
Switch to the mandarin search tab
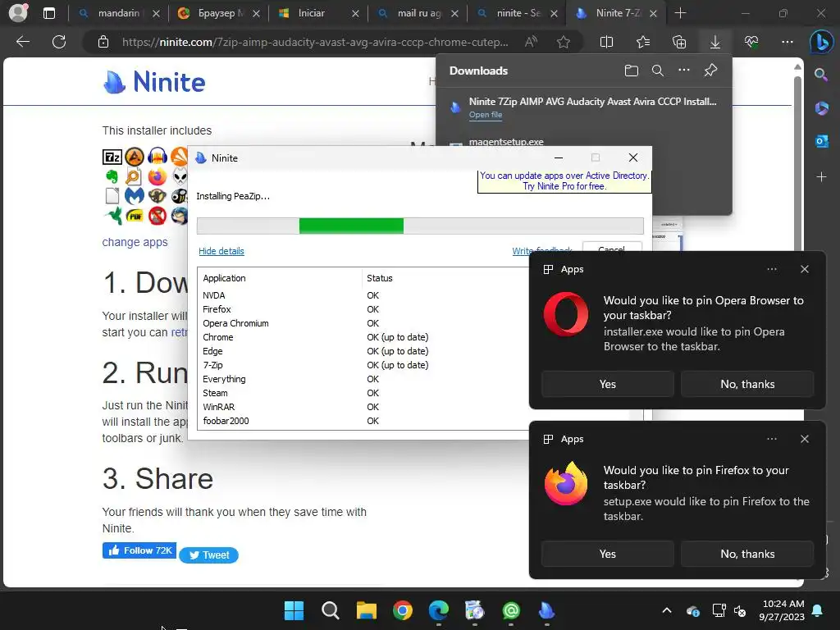point(118,13)
